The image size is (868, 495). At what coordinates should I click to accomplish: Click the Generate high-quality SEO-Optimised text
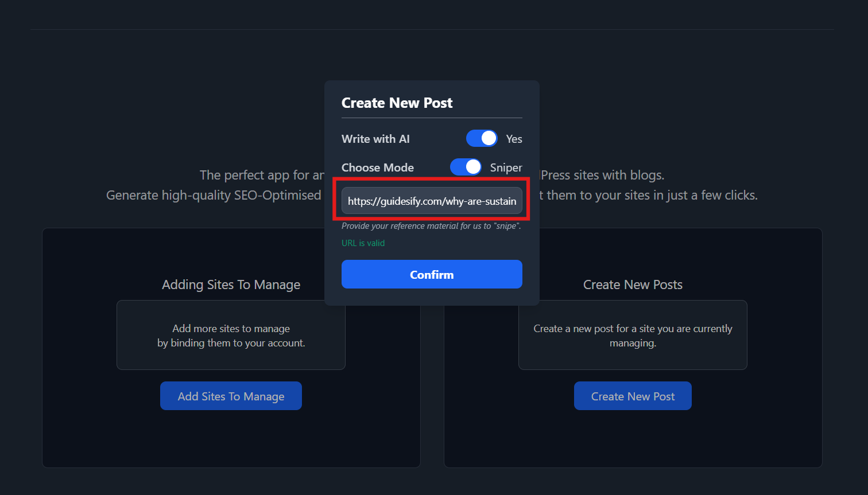[x=214, y=195]
